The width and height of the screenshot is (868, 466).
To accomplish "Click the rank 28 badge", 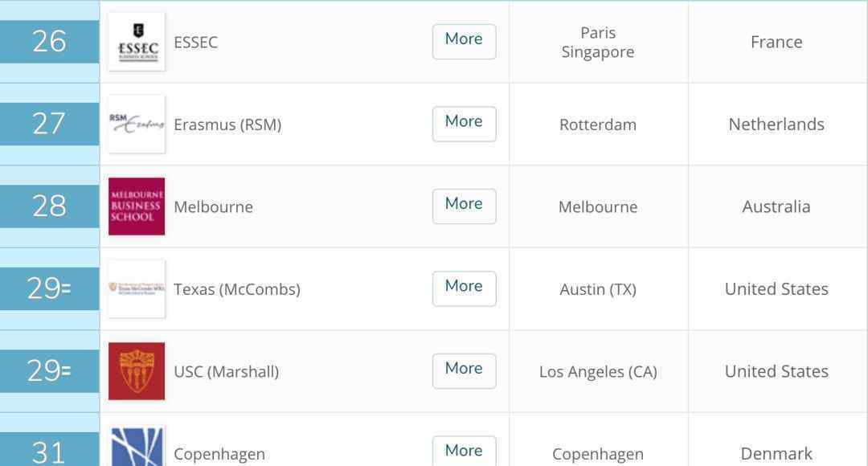I will (x=49, y=206).
